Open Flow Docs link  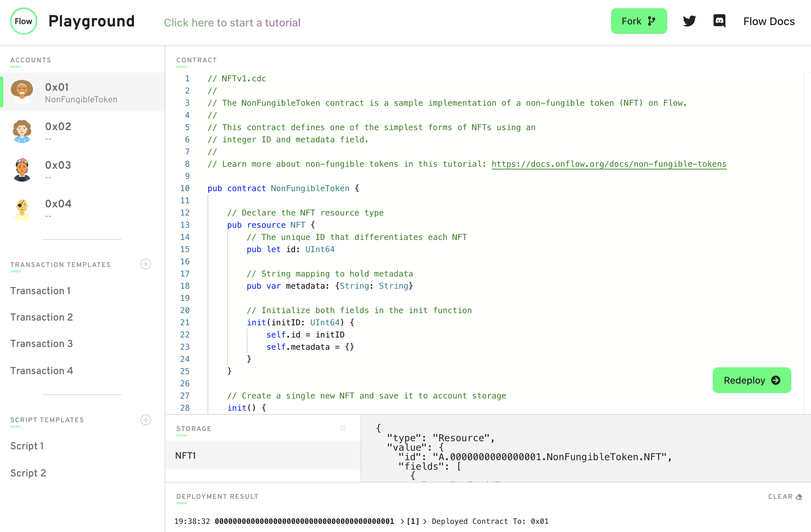769,21
